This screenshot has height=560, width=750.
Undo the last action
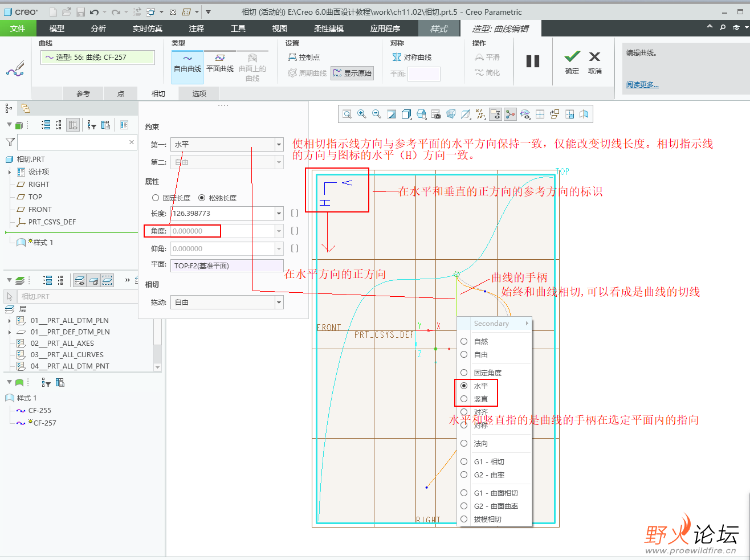[x=95, y=11]
